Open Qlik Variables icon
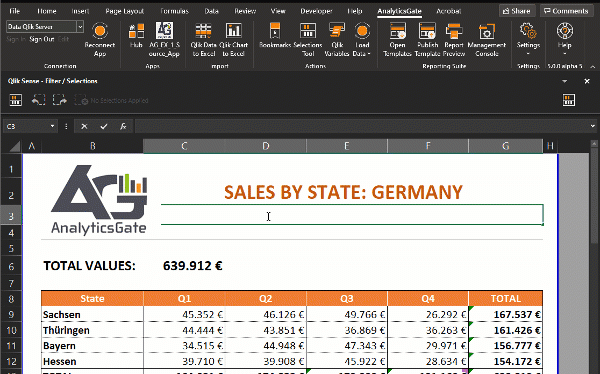 (x=337, y=31)
